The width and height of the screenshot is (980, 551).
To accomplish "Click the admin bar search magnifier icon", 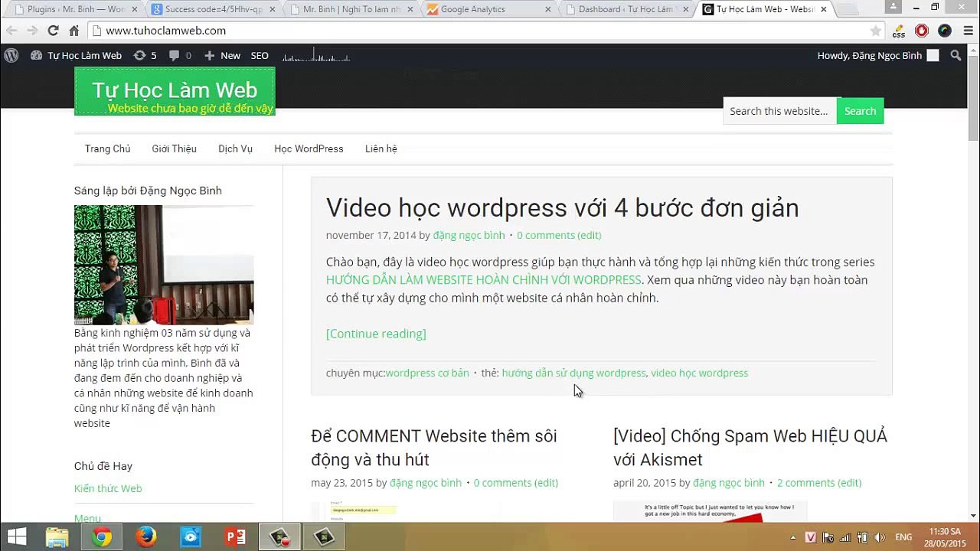I will tap(955, 55).
